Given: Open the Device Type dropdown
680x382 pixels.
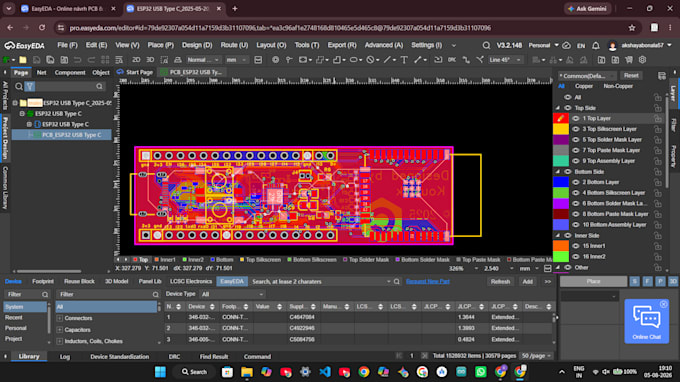Looking at the screenshot, I should [x=232, y=294].
